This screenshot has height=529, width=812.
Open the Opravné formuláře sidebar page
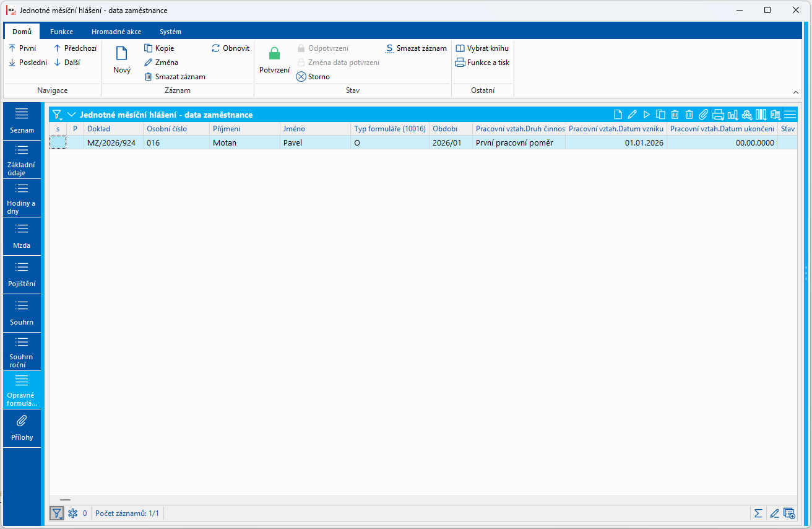pyautogui.click(x=22, y=390)
